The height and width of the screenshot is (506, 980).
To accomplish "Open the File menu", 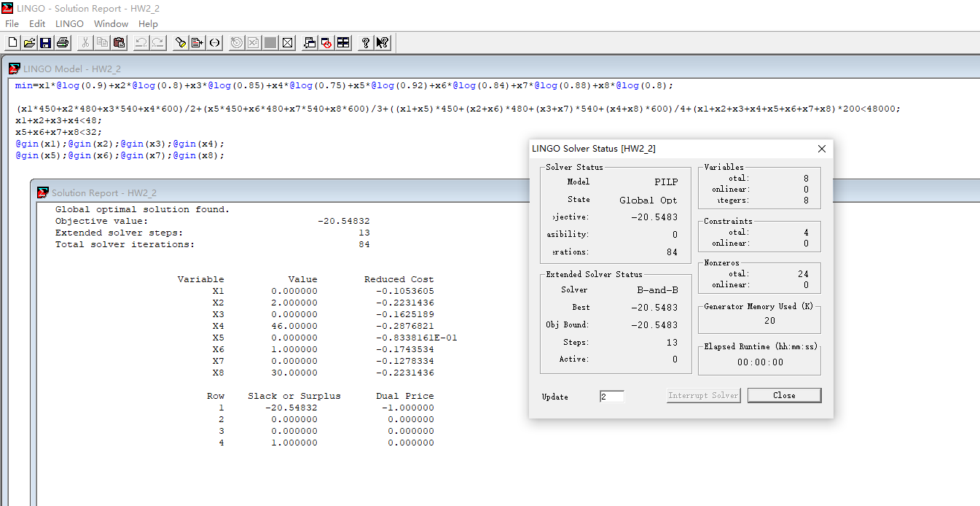I will (12, 24).
